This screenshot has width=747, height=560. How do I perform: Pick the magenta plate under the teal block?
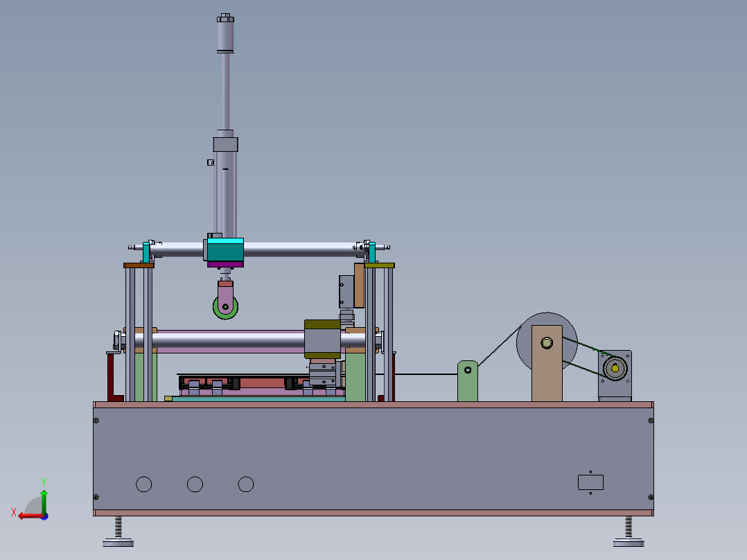[x=225, y=265]
